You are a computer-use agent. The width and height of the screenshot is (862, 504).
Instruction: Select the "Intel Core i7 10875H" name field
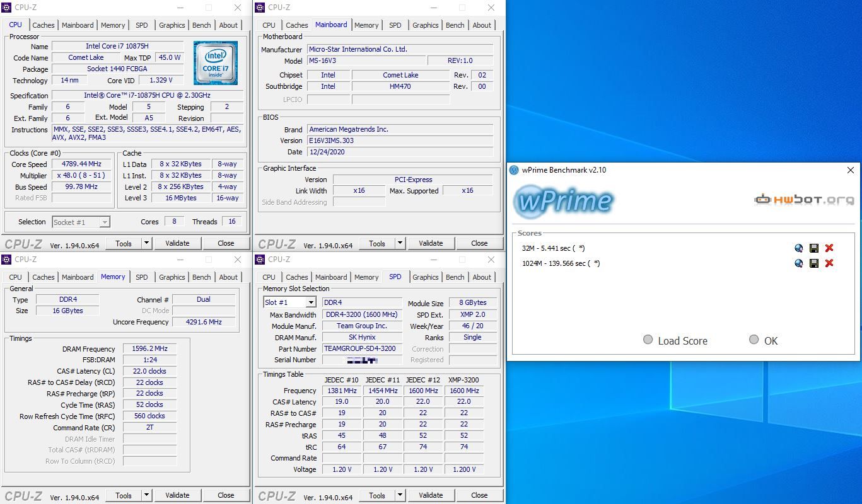click(118, 46)
